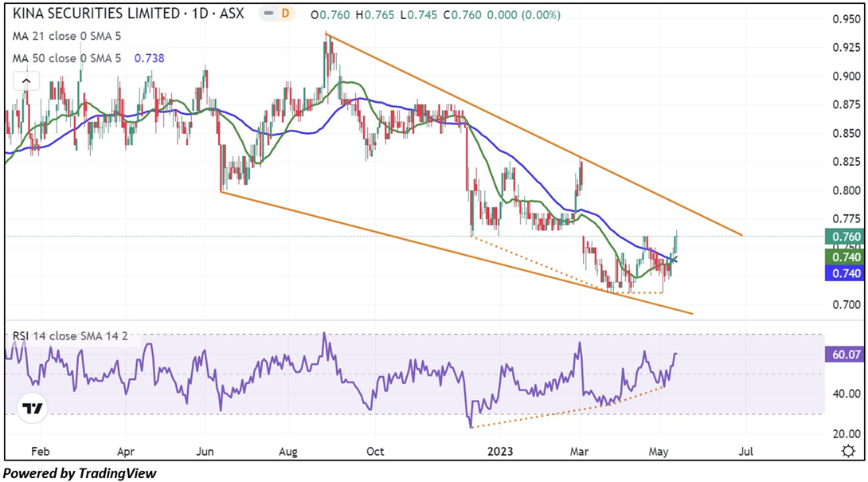868x482 pixels.
Task: Click the TradingView logo badge
Action: (33, 409)
